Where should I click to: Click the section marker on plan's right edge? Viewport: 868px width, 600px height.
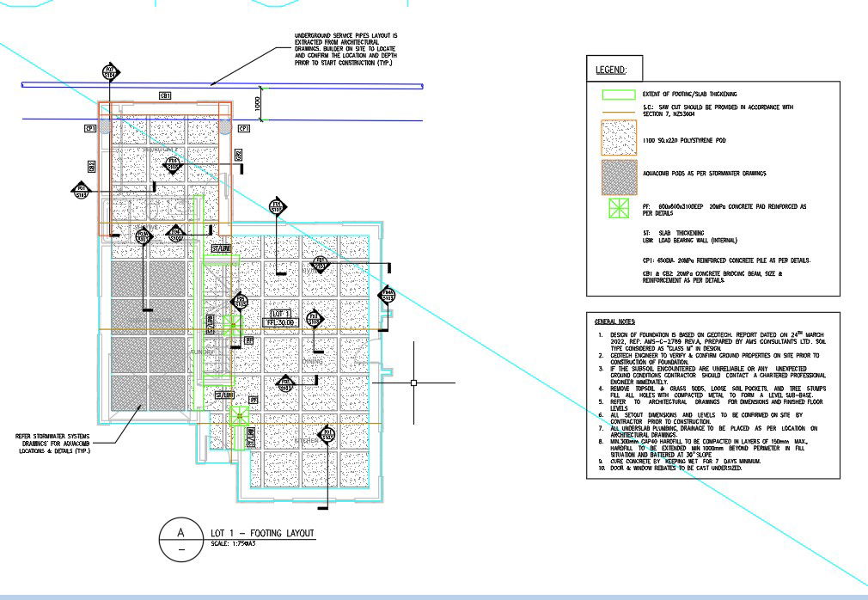[x=388, y=296]
